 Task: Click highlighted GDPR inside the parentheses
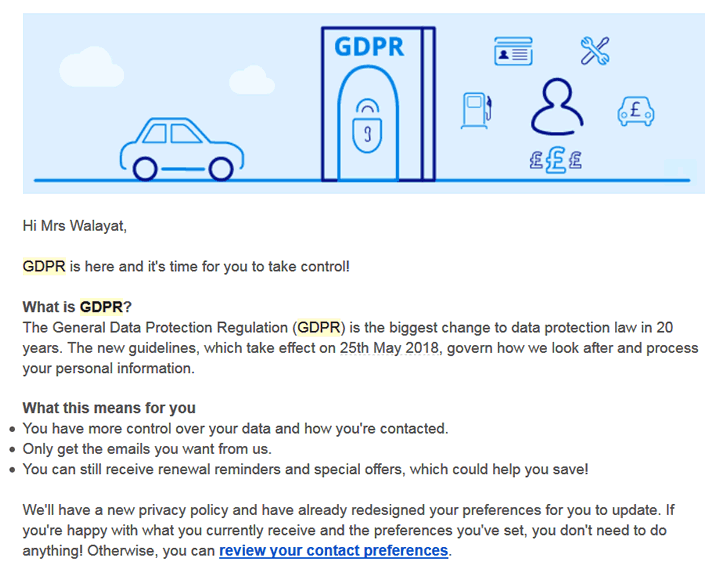click(320, 328)
